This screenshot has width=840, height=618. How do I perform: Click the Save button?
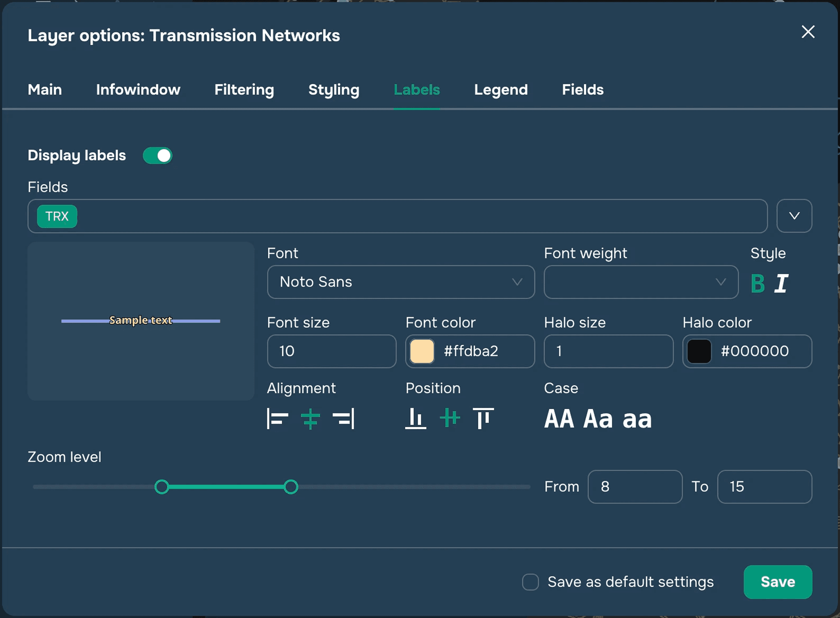[x=778, y=582]
